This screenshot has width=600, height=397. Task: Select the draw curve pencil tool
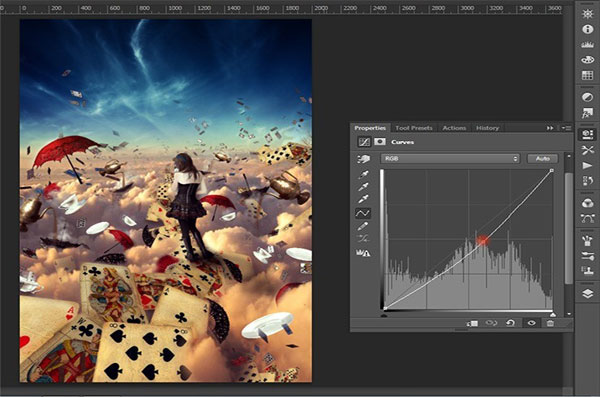click(363, 226)
